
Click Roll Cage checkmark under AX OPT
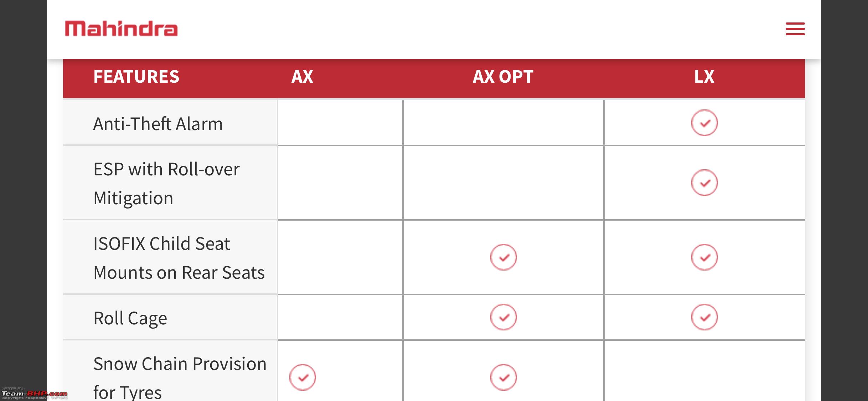503,317
